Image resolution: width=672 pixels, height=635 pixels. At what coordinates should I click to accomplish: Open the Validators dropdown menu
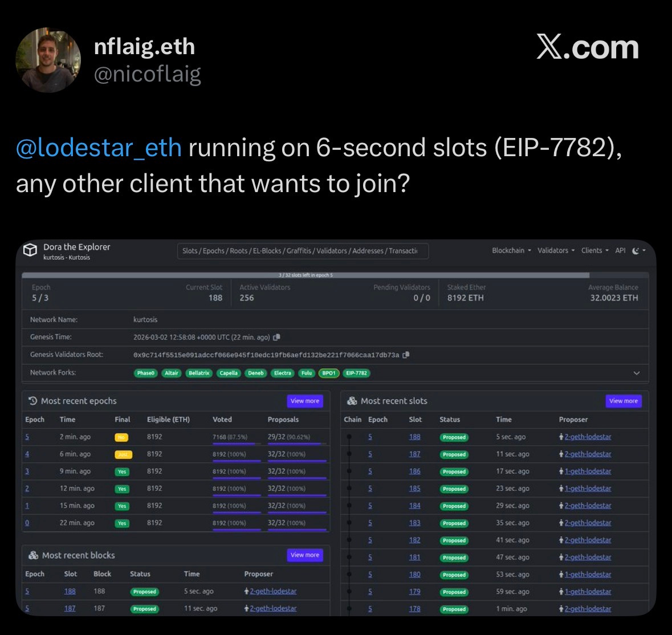pos(556,251)
